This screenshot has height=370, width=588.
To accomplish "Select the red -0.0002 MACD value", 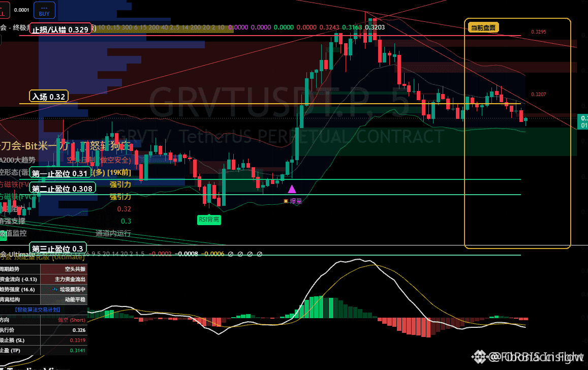I will tap(160, 254).
